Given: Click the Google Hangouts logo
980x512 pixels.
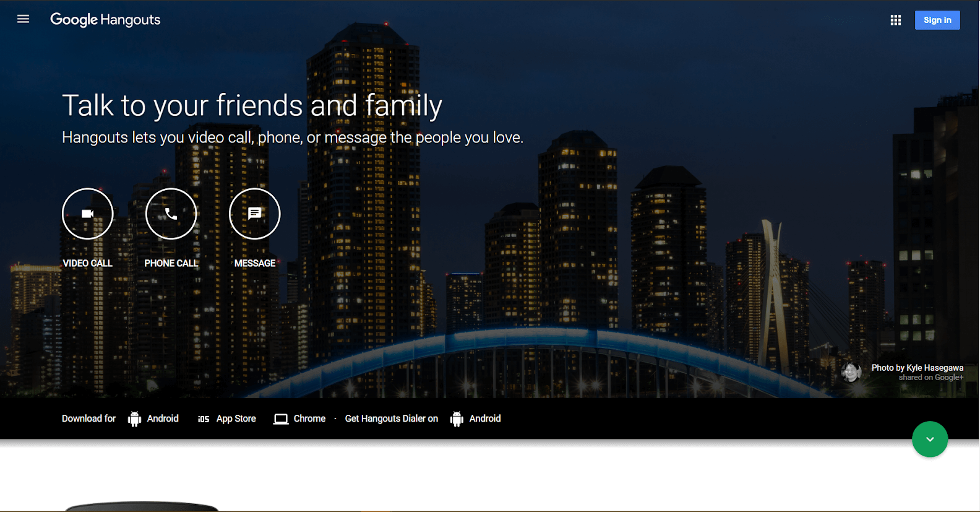Looking at the screenshot, I should pos(105,20).
